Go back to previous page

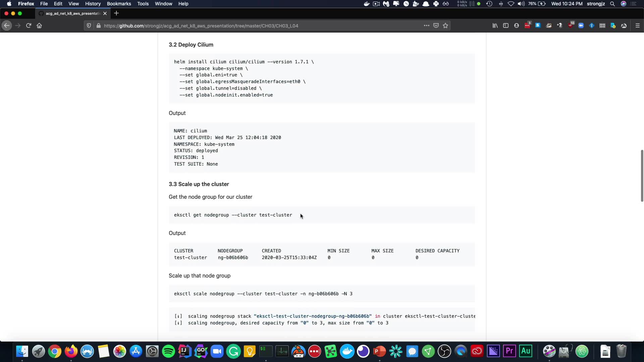pyautogui.click(x=7, y=25)
